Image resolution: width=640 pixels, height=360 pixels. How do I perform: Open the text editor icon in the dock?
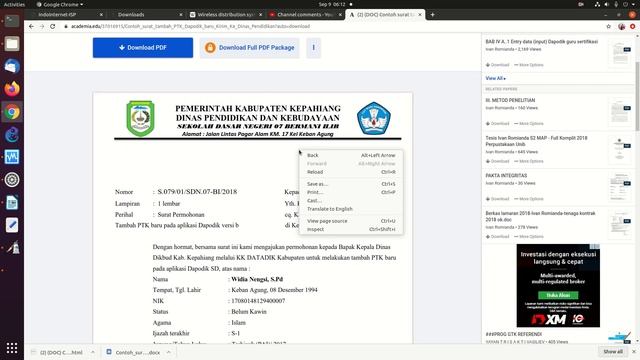(12, 225)
